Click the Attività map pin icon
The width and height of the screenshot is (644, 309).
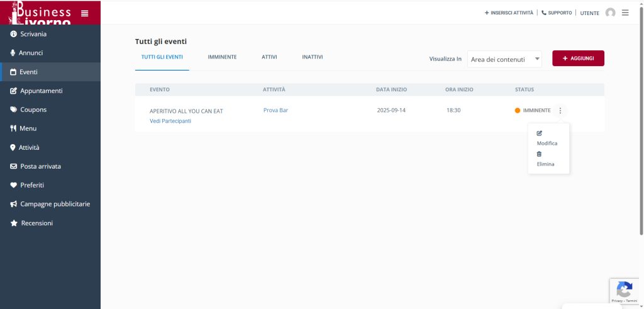coord(13,147)
